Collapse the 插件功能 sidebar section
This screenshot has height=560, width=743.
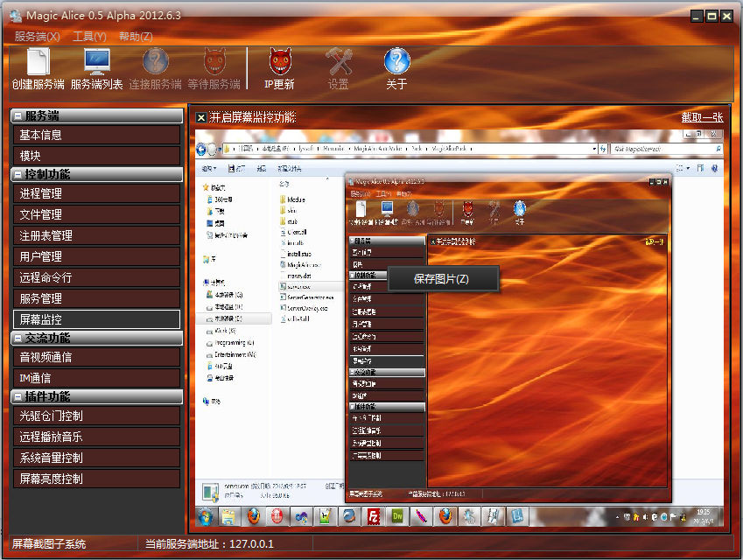18,396
